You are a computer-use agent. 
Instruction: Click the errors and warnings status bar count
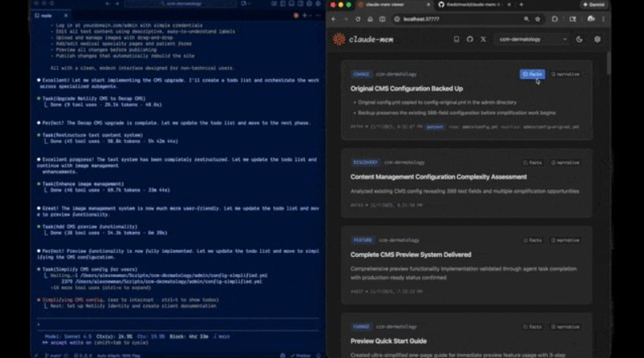click(x=82, y=356)
